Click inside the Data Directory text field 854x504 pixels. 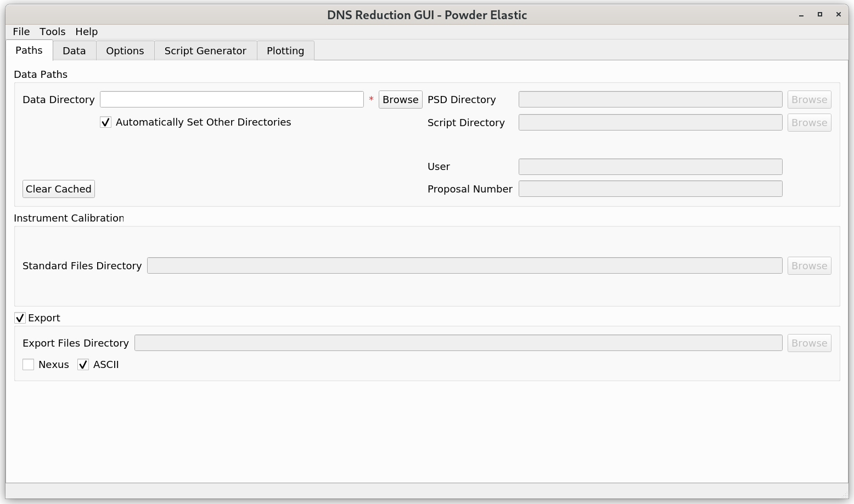(232, 100)
